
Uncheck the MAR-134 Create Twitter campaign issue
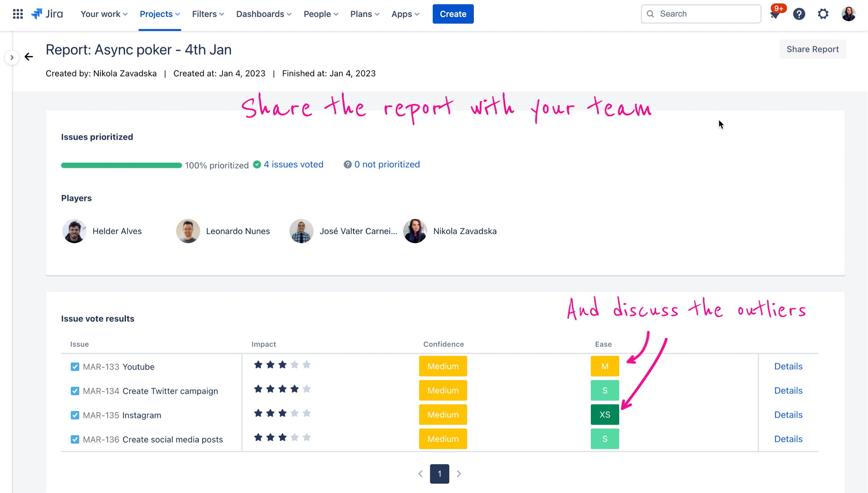[x=75, y=390]
